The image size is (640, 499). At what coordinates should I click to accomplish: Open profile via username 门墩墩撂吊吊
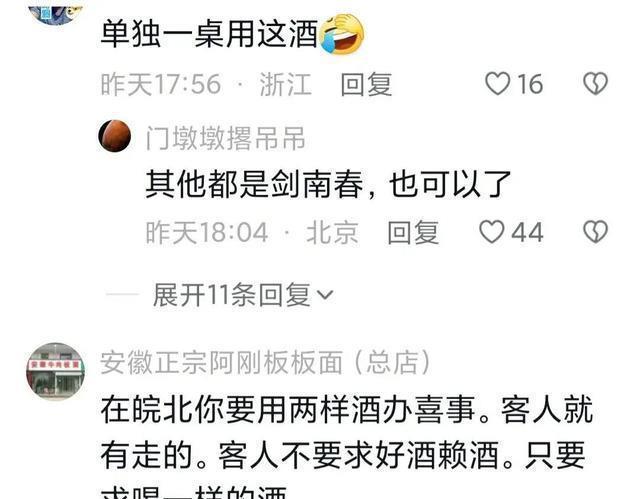pos(226,138)
